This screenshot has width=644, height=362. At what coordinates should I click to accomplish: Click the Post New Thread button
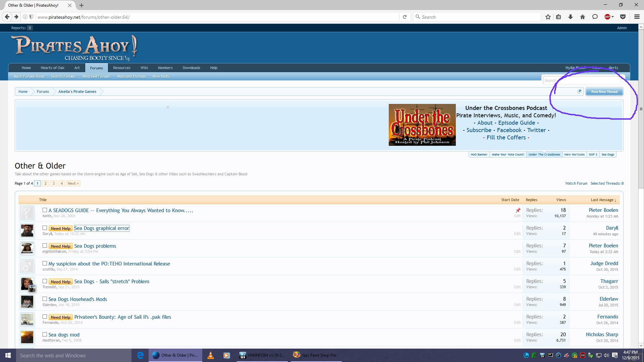[x=604, y=92]
